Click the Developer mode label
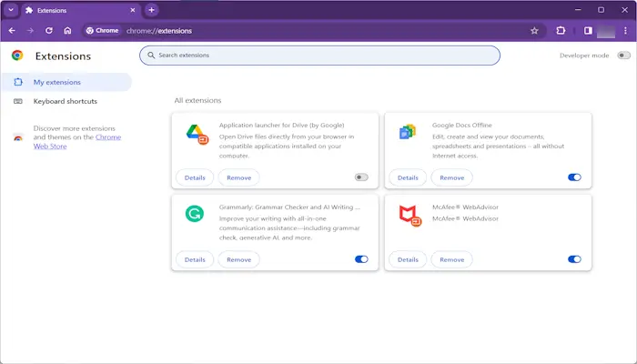This screenshot has height=364, width=637. [x=584, y=56]
